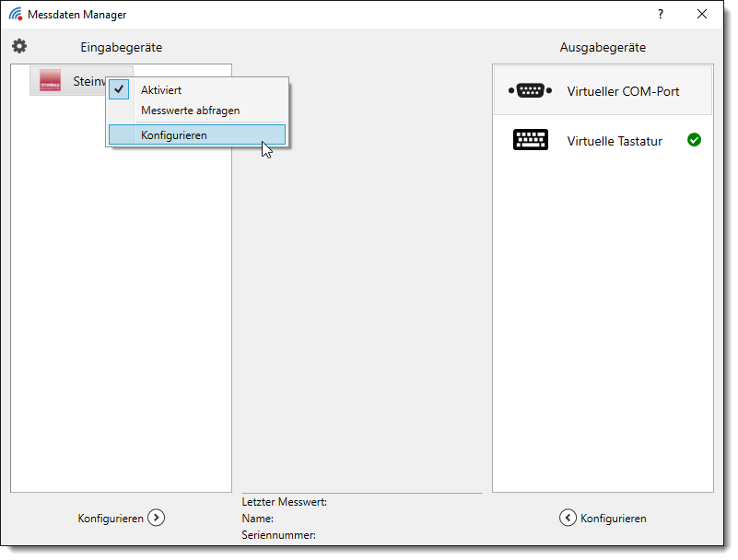Viewport: 738px width, 560px height.
Task: Click the Letzter Messwert label
Action: (284, 502)
